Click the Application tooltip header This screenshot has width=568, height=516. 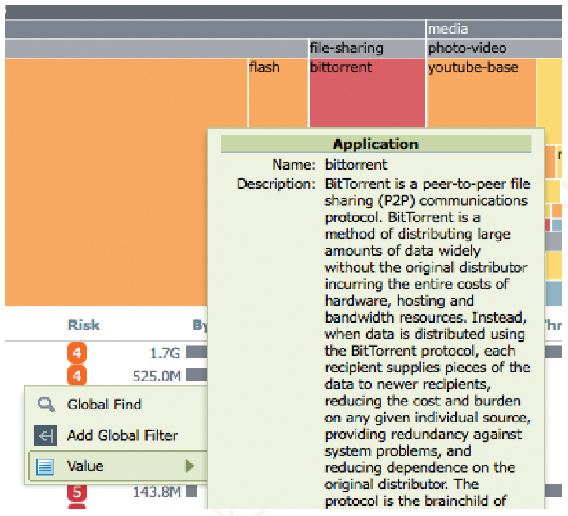(x=376, y=144)
